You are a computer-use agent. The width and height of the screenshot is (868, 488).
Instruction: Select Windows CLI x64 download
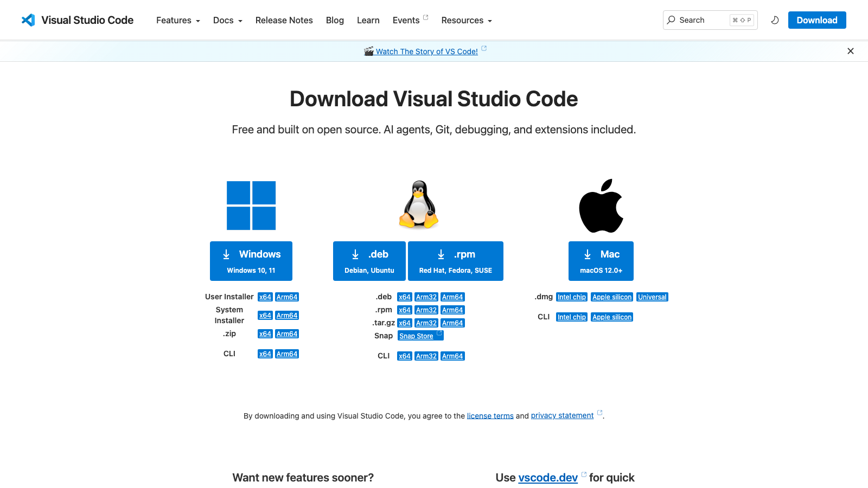265,354
